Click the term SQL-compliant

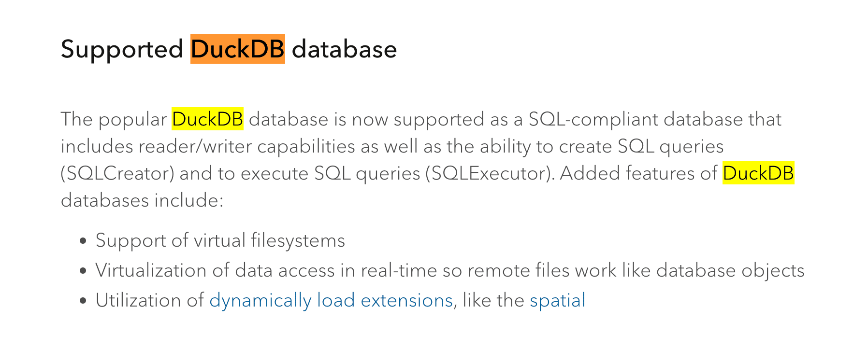(x=593, y=120)
